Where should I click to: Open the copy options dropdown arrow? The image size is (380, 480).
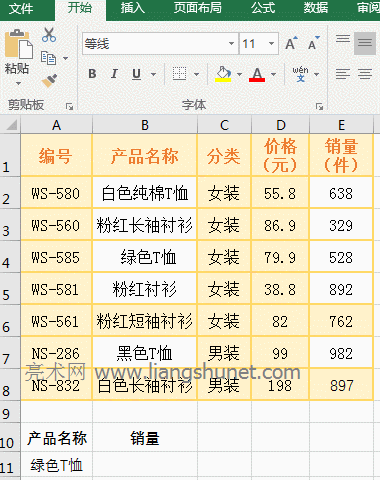pos(65,58)
